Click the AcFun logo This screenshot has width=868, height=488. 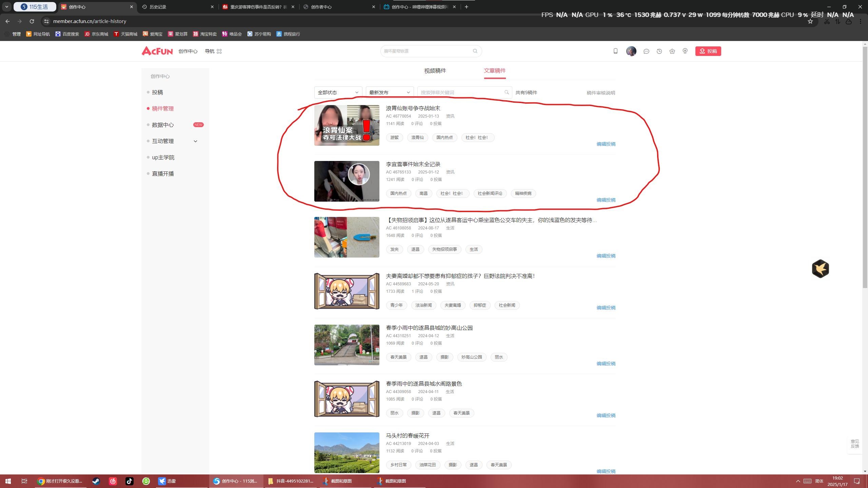[157, 51]
